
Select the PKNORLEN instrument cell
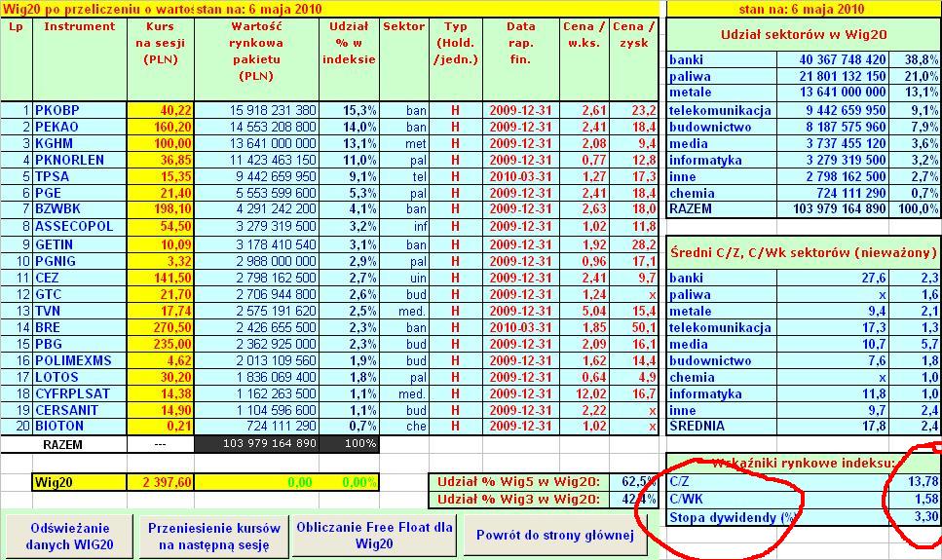pos(79,160)
